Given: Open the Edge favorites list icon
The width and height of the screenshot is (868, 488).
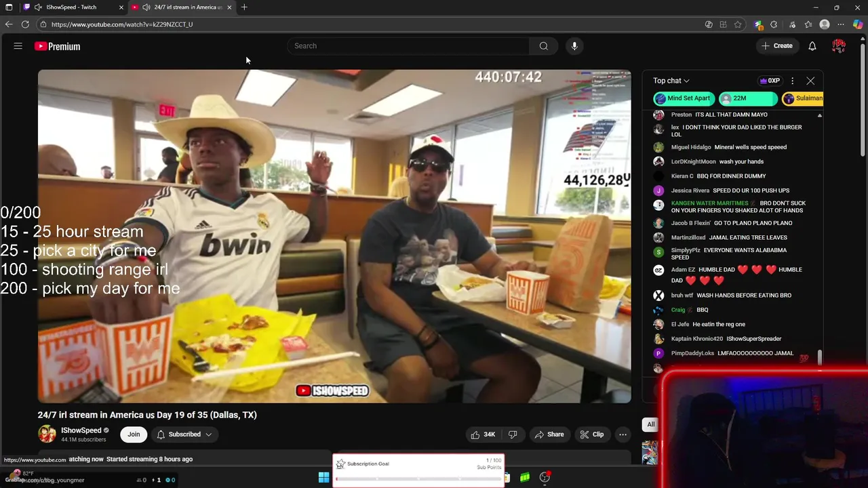Looking at the screenshot, I should (808, 24).
